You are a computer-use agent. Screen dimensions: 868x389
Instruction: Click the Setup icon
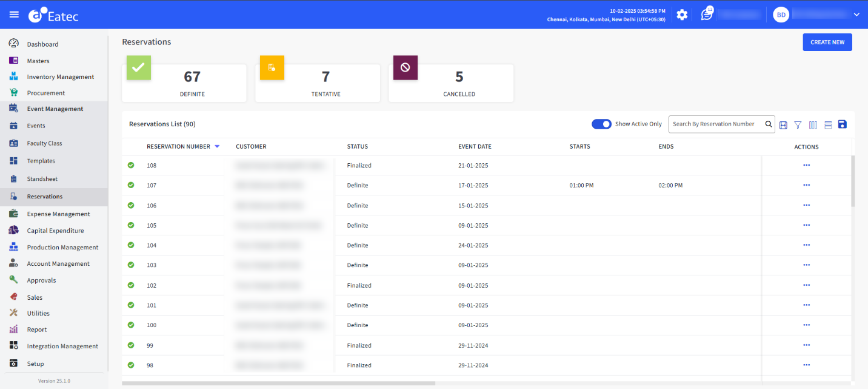pos(13,364)
